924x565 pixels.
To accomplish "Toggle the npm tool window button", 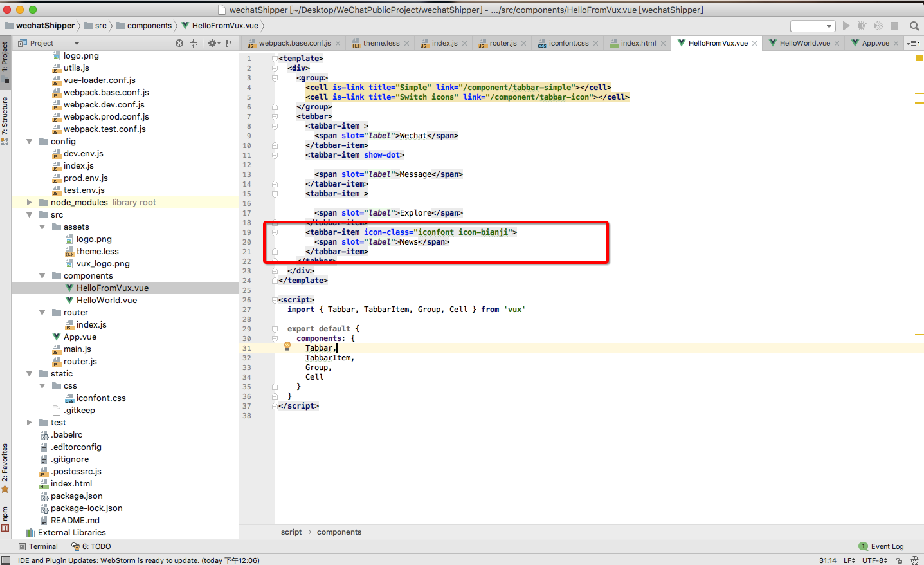I will click(x=5, y=519).
